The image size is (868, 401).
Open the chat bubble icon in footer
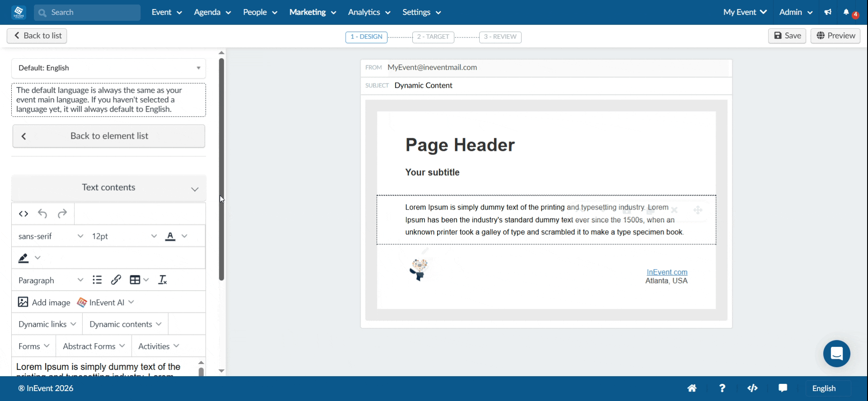[783, 388]
